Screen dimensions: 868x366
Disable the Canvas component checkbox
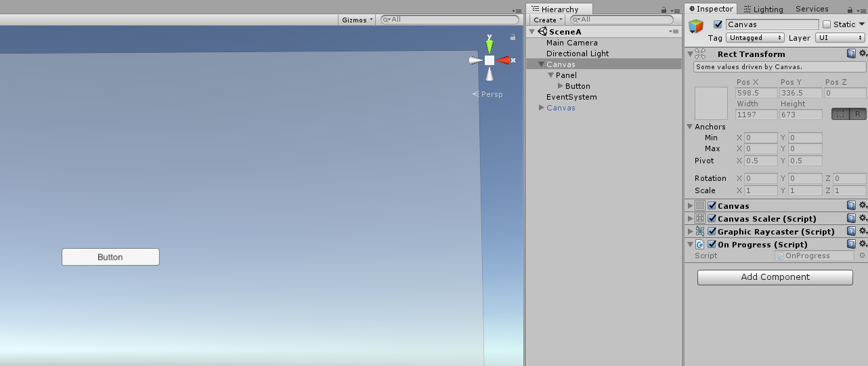[712, 206]
